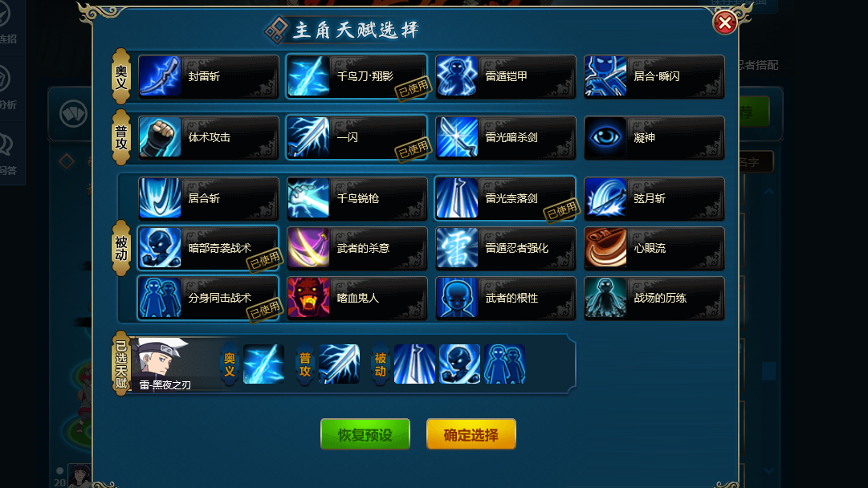This screenshot has height=488, width=868.
Task: Toggle the in-use 千鸟刀·翔影 talent
Action: [x=357, y=76]
